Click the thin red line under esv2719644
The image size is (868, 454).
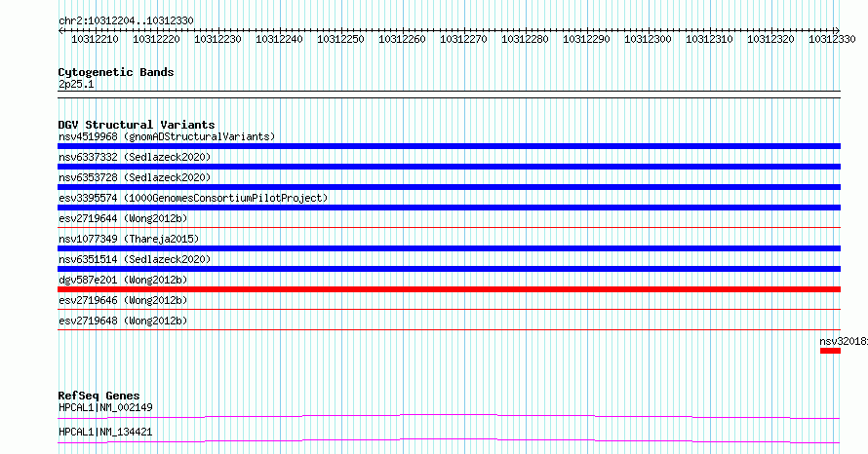point(449,227)
